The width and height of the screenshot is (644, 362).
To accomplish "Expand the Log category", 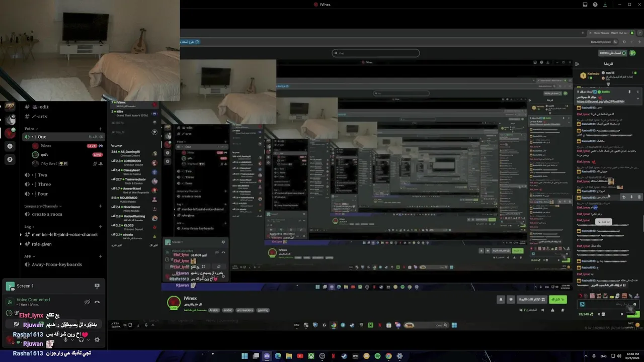I will point(29,227).
